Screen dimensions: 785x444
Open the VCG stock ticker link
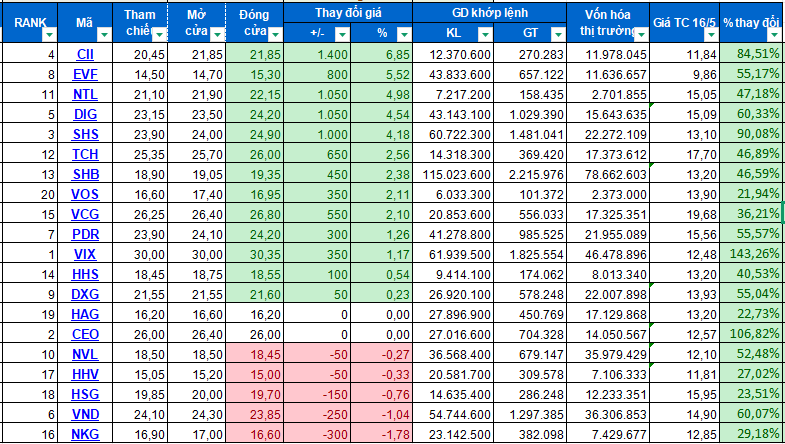[85, 214]
